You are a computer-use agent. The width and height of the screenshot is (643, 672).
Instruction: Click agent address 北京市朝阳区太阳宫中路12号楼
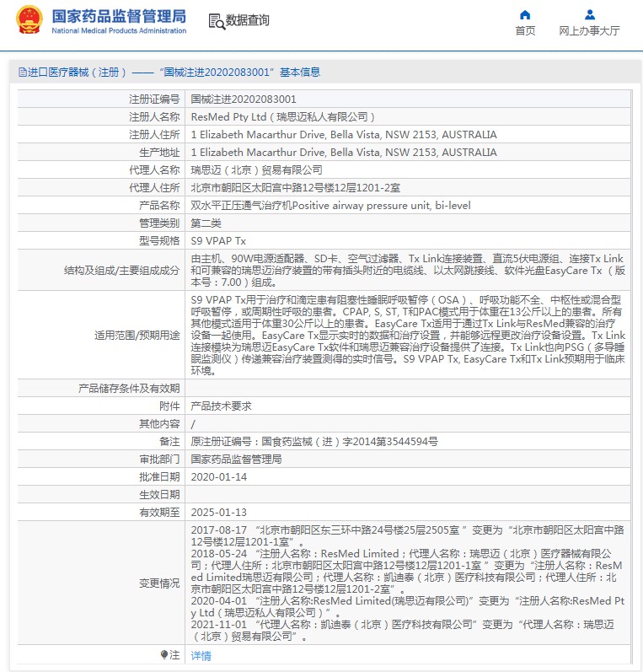296,187
